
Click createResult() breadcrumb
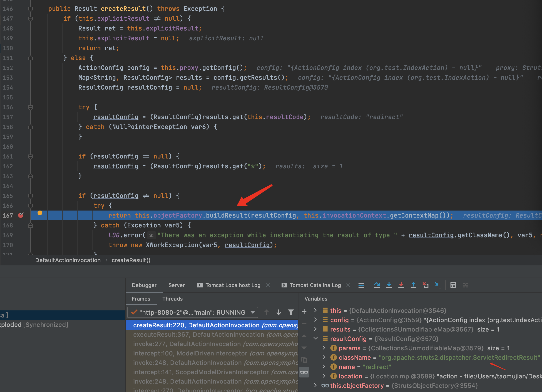[x=131, y=260]
